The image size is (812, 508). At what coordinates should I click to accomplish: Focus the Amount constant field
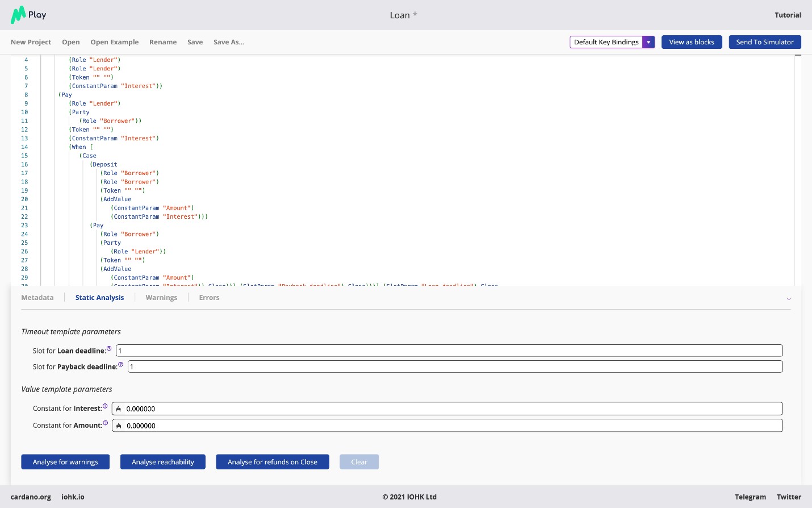pyautogui.click(x=447, y=426)
